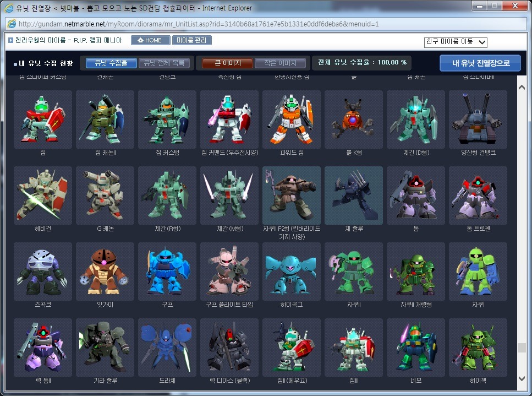Click the browser address bar URL
Viewport: 532px width, 396px height.
click(x=198, y=24)
